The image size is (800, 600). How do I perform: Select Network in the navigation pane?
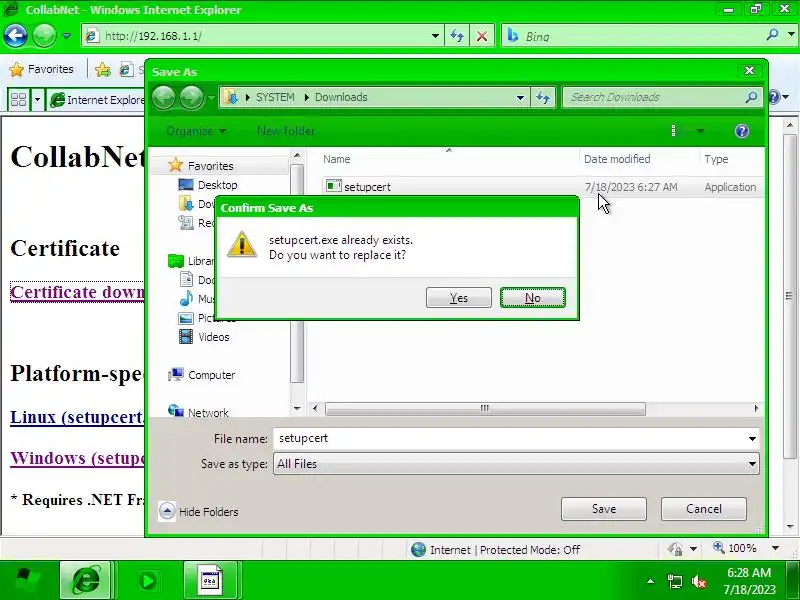point(208,412)
